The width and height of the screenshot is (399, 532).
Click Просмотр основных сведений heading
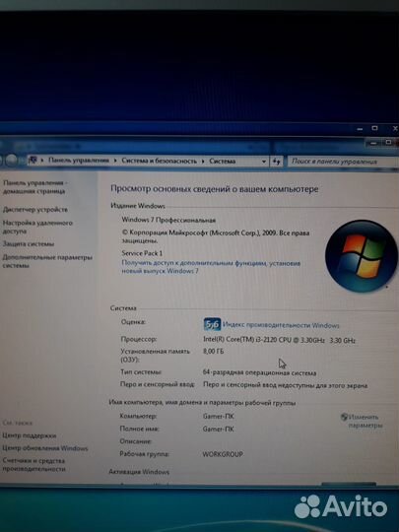pyautogui.click(x=215, y=189)
